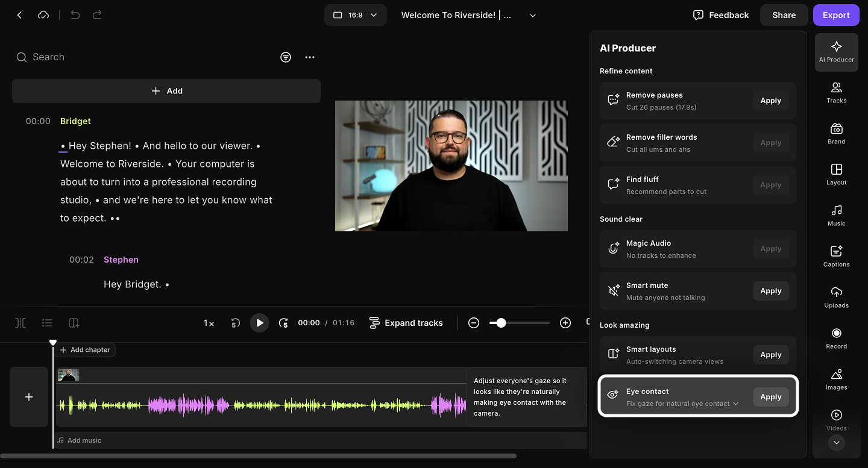This screenshot has width=868, height=468.
Task: Open the transcript filter icon
Action: 286,57
